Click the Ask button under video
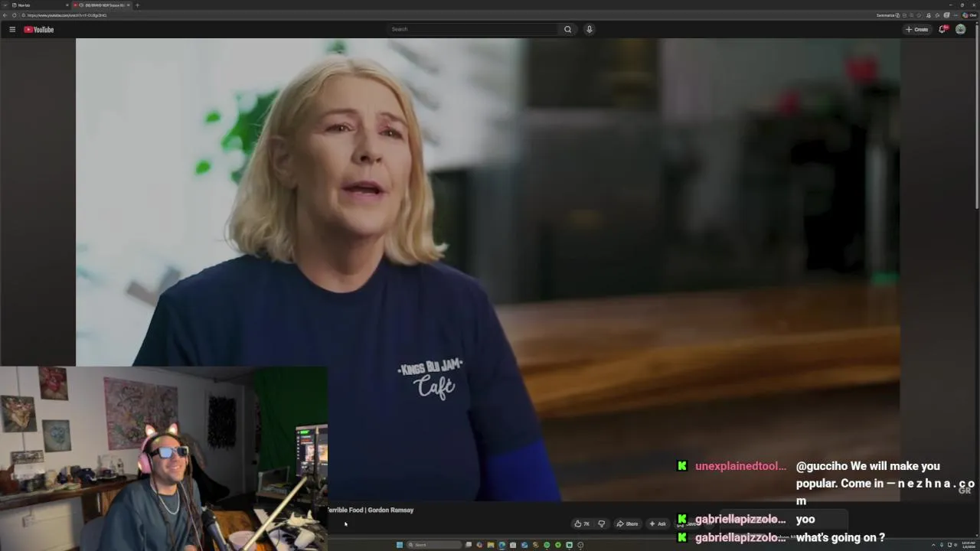Screen dimensions: 980x551 tap(658, 523)
